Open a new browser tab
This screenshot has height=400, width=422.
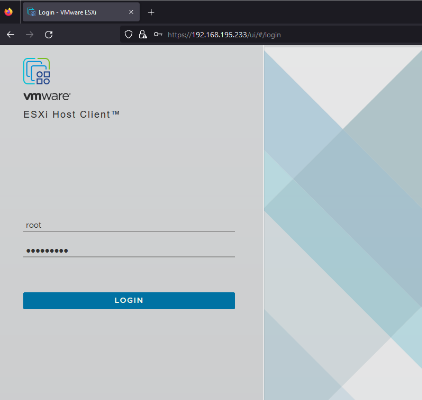(151, 12)
